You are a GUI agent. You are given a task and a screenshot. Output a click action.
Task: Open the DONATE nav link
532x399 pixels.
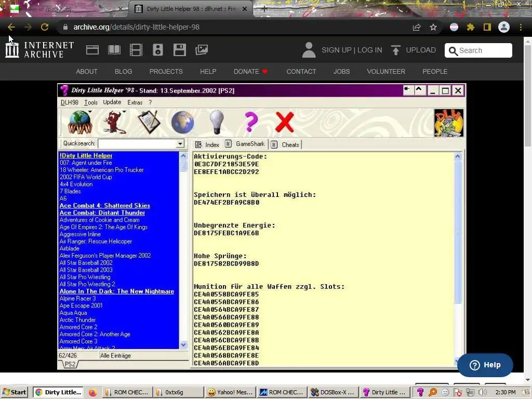[x=250, y=72]
